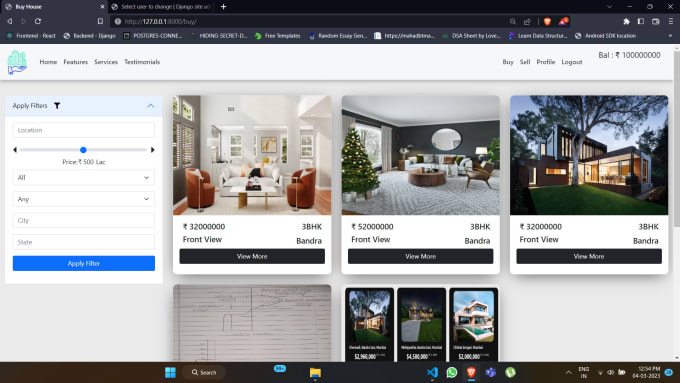Open new browser tab with plus
Screen dimensions: 680x383
point(223,7)
